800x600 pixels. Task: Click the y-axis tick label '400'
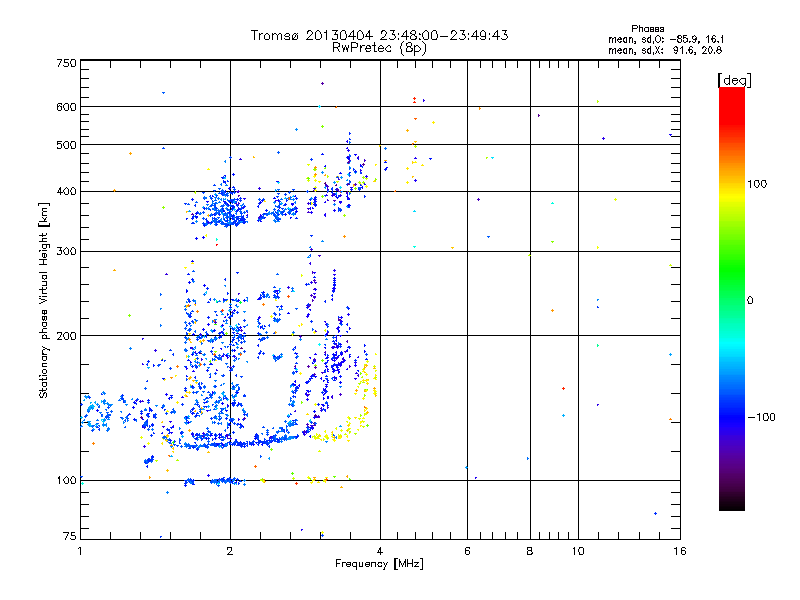(x=66, y=191)
